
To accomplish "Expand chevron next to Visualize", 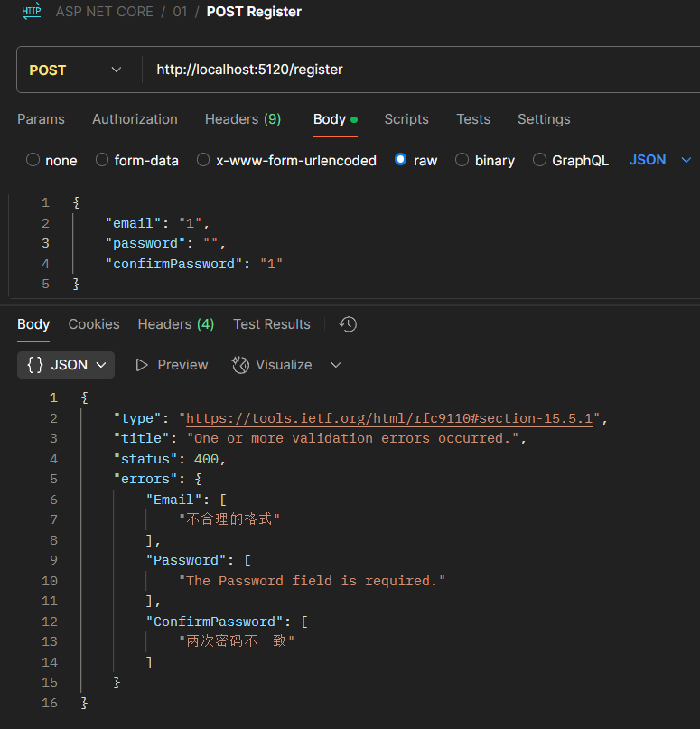I will tap(336, 365).
